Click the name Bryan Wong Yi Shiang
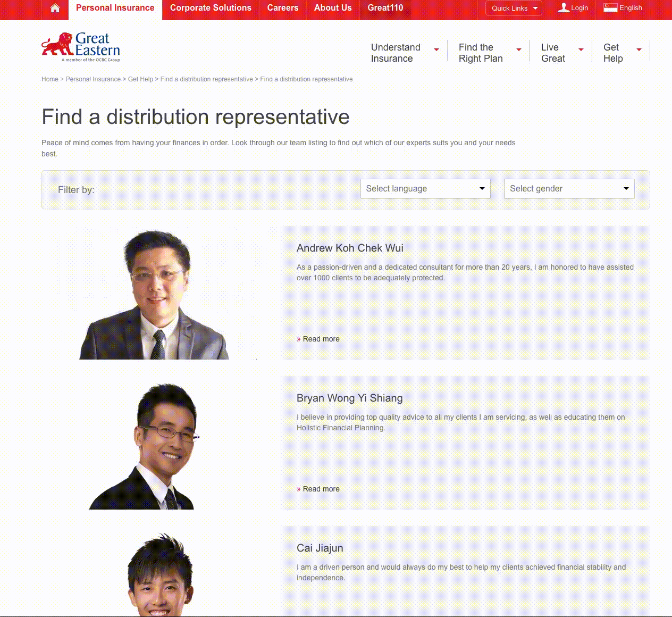The height and width of the screenshot is (617, 672). coord(350,398)
